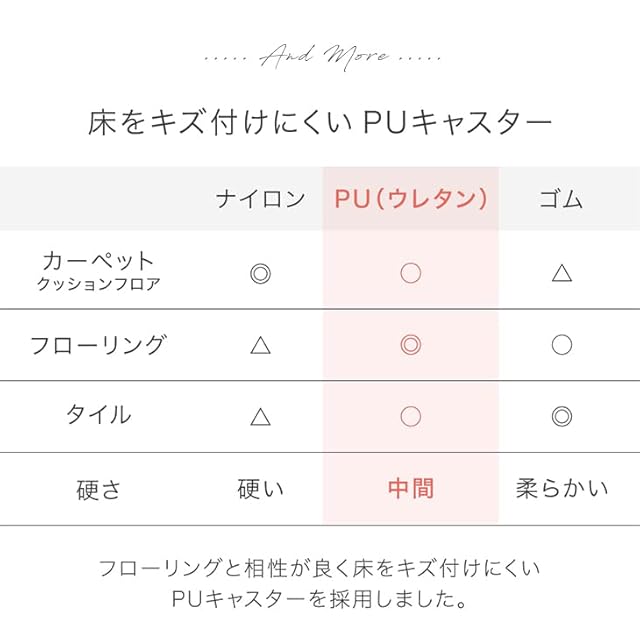
Task: Click the circle for rubber on flooring
Action: click(x=562, y=345)
